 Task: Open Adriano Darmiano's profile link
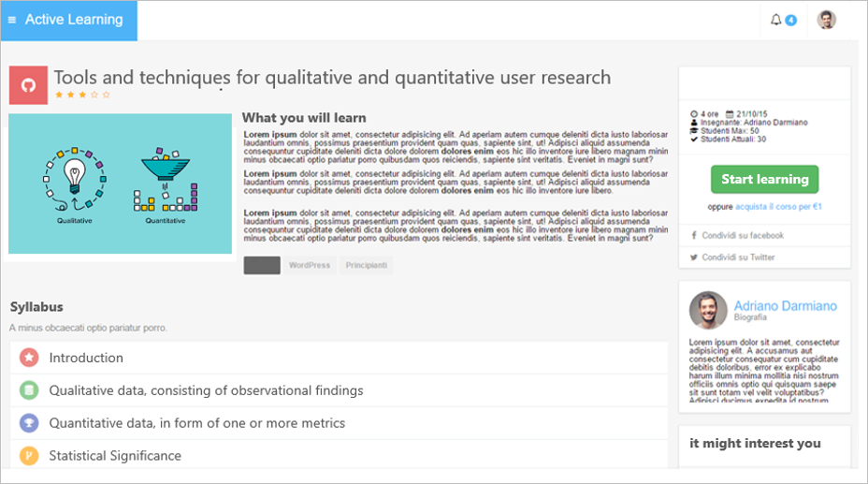pos(785,306)
